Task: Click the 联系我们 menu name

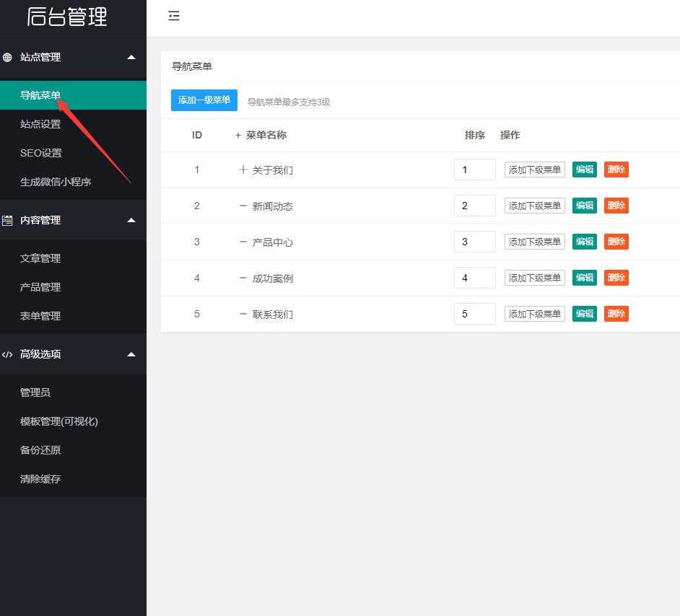Action: pyautogui.click(x=272, y=314)
